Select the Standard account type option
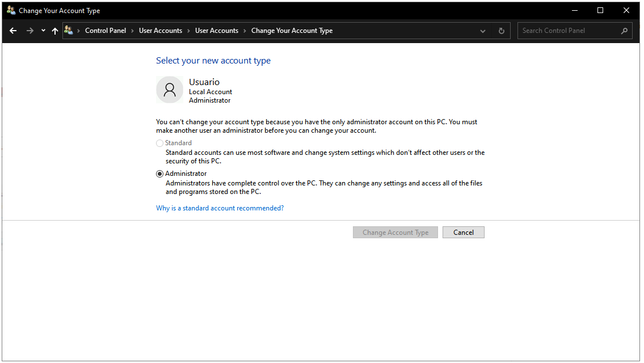 point(159,143)
